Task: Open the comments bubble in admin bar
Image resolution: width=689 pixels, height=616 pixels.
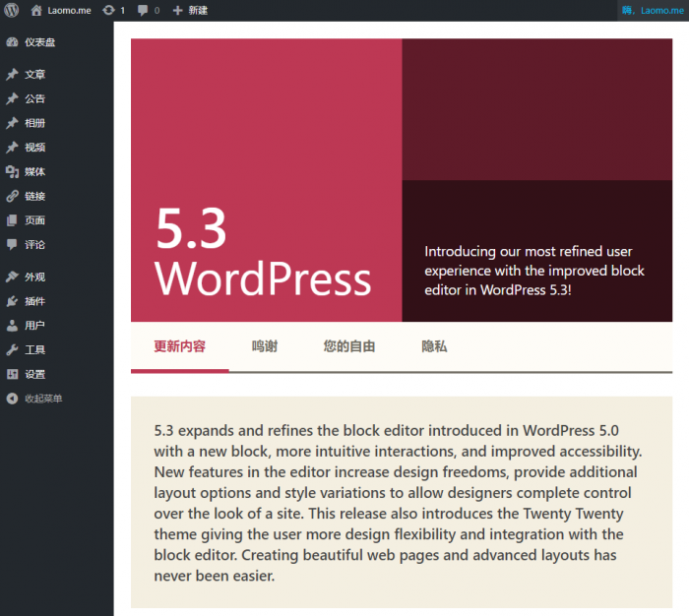Action: pos(144,10)
